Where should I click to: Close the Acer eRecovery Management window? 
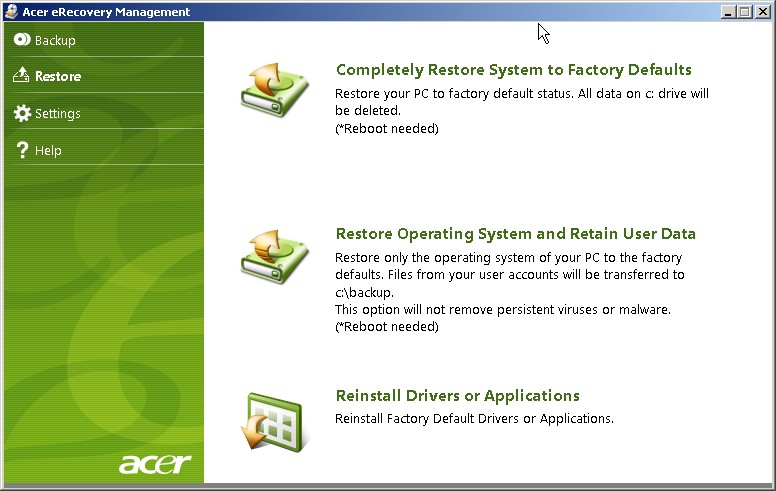point(762,12)
